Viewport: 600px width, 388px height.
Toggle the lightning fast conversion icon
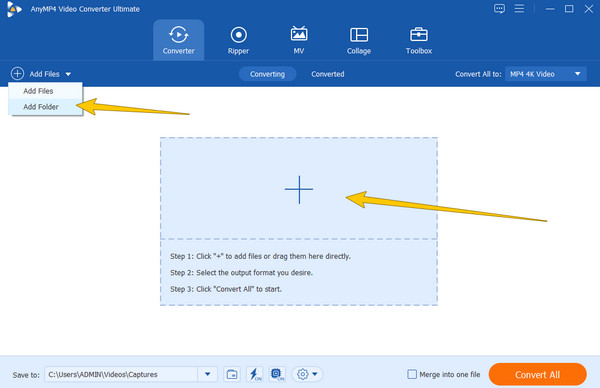point(255,374)
